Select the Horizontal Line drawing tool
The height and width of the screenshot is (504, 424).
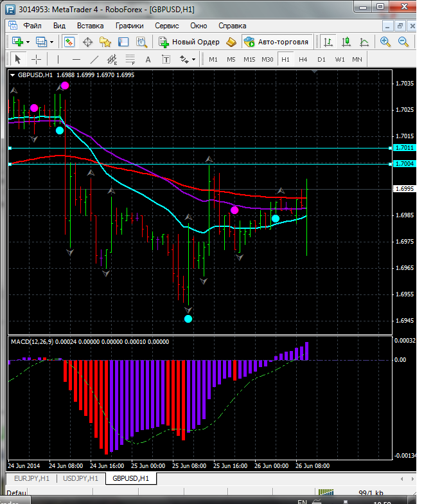[76, 59]
